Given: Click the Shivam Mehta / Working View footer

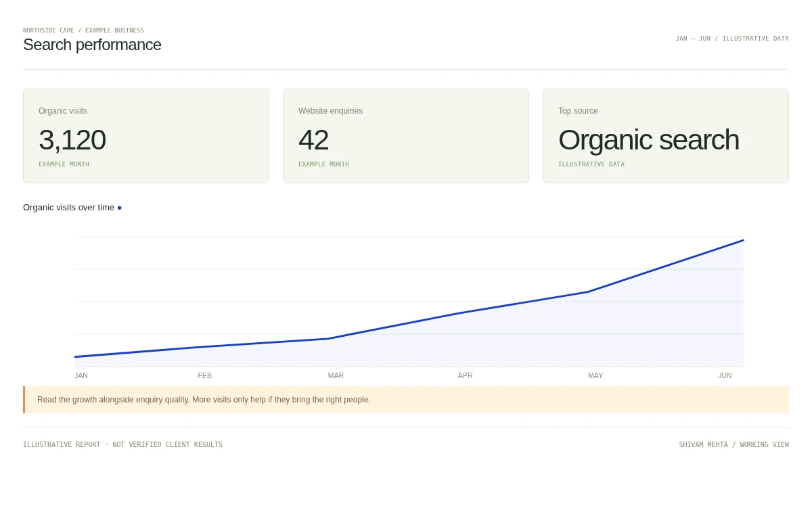Looking at the screenshot, I should tap(734, 445).
